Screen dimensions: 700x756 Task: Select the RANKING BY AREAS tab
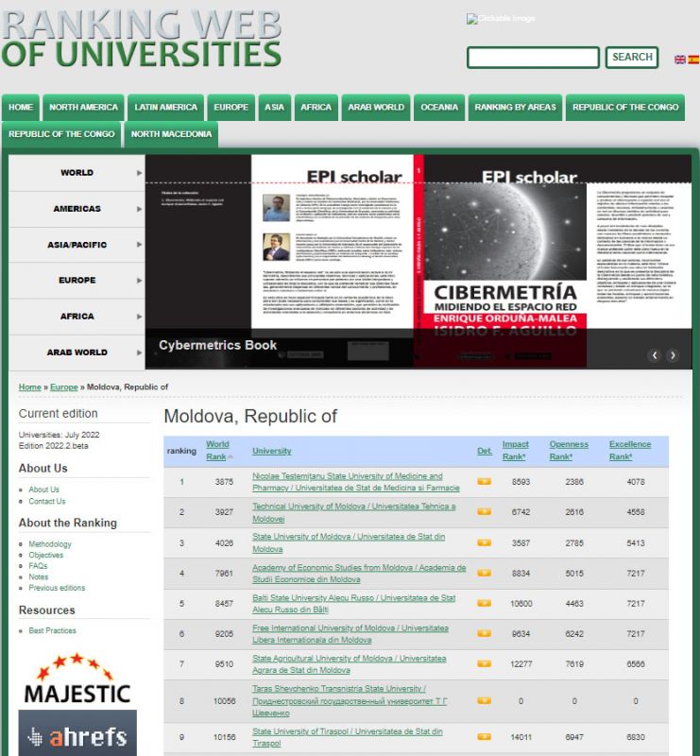[515, 107]
